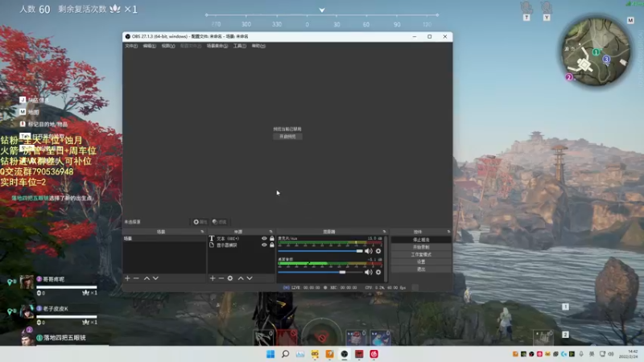Move the scene down in Scenes panel
The height and width of the screenshot is (362, 644).
[155, 278]
